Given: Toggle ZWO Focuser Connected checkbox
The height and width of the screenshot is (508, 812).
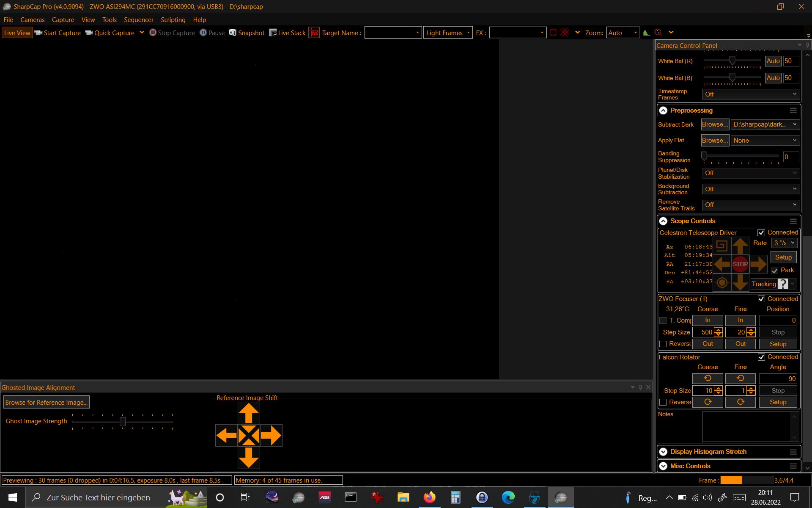Looking at the screenshot, I should pyautogui.click(x=761, y=299).
